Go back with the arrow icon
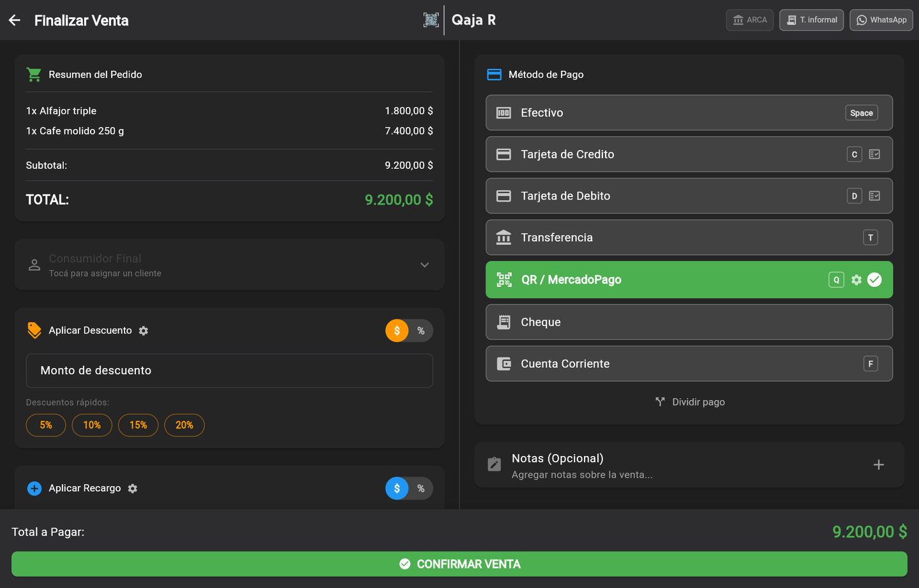919x588 pixels. click(15, 20)
